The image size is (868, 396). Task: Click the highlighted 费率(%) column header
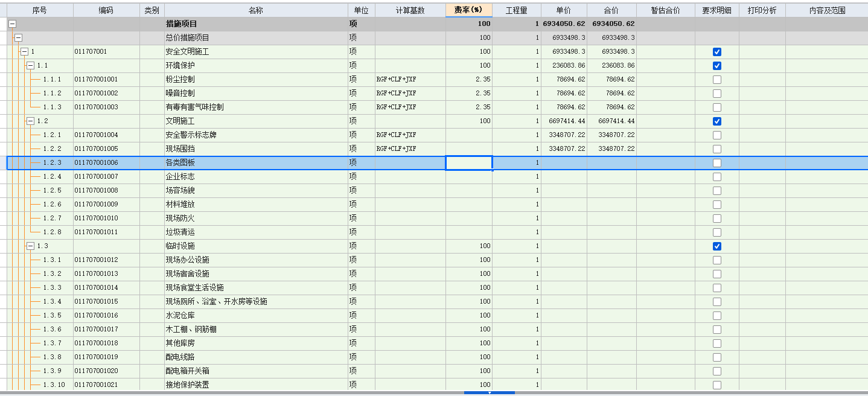tap(469, 10)
